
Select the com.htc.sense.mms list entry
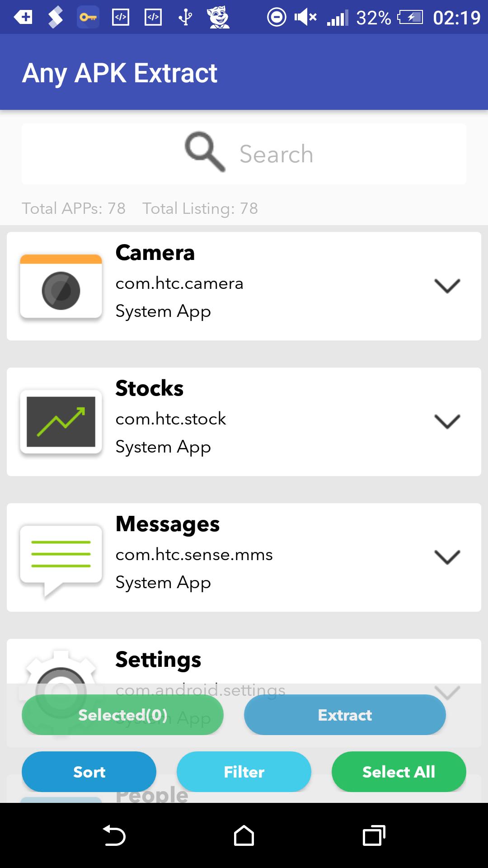click(244, 557)
